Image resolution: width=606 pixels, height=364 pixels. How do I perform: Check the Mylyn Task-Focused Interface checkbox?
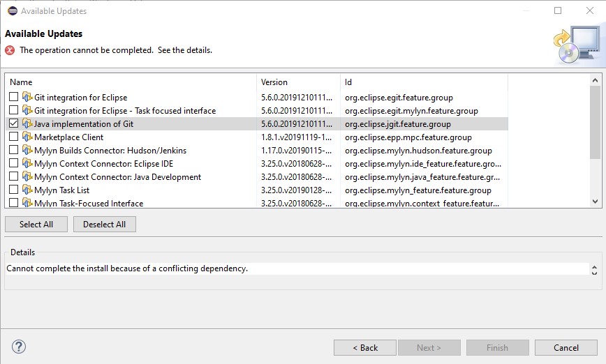click(x=13, y=202)
